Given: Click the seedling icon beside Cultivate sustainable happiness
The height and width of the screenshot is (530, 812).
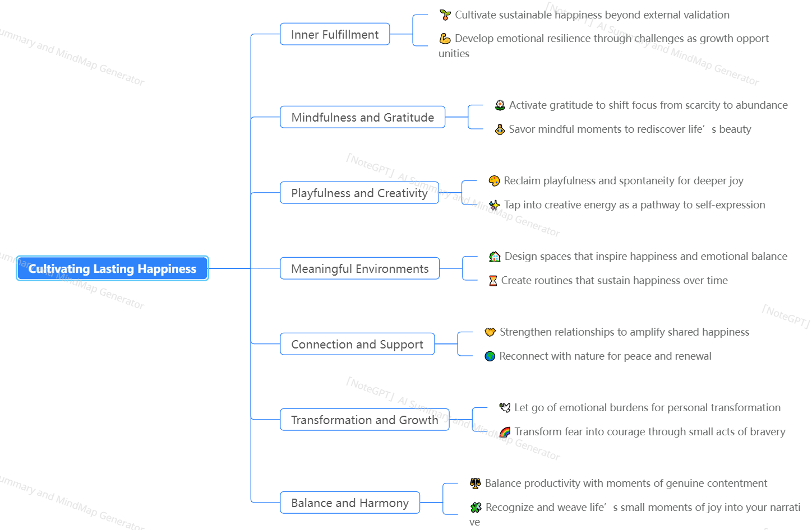Looking at the screenshot, I should pyautogui.click(x=445, y=15).
